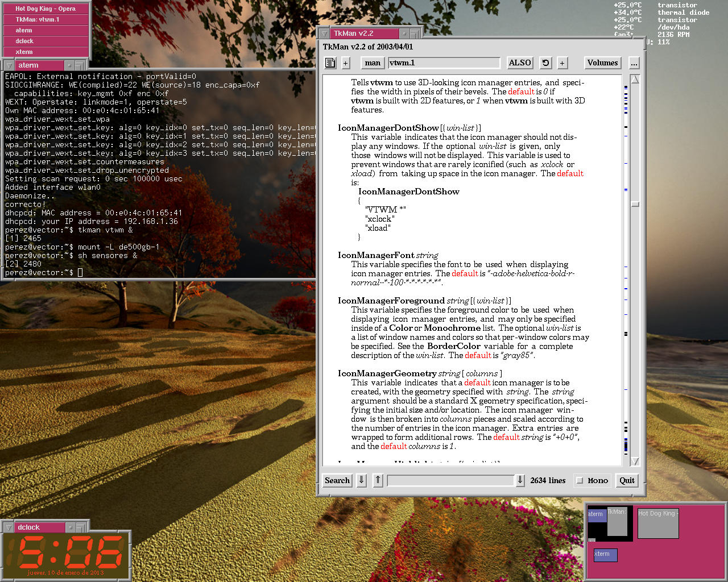Click the dclock window title text

click(28, 527)
